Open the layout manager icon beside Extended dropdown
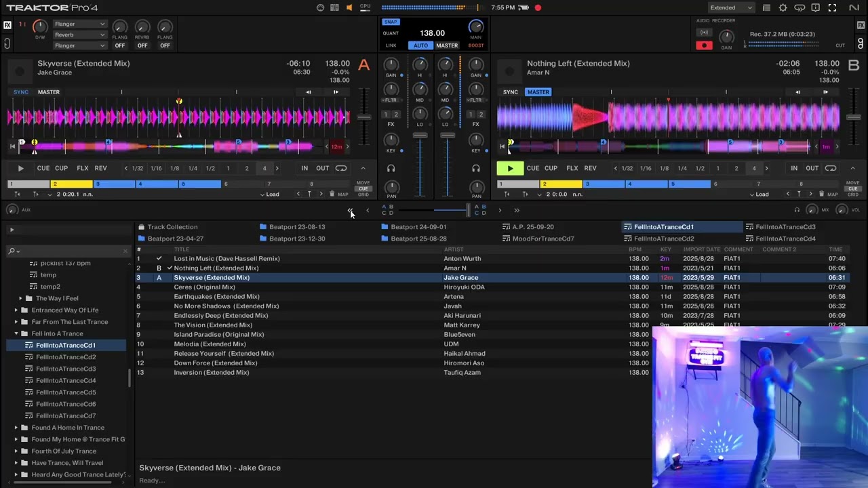The width and height of the screenshot is (868, 488). pyautogui.click(x=766, y=7)
